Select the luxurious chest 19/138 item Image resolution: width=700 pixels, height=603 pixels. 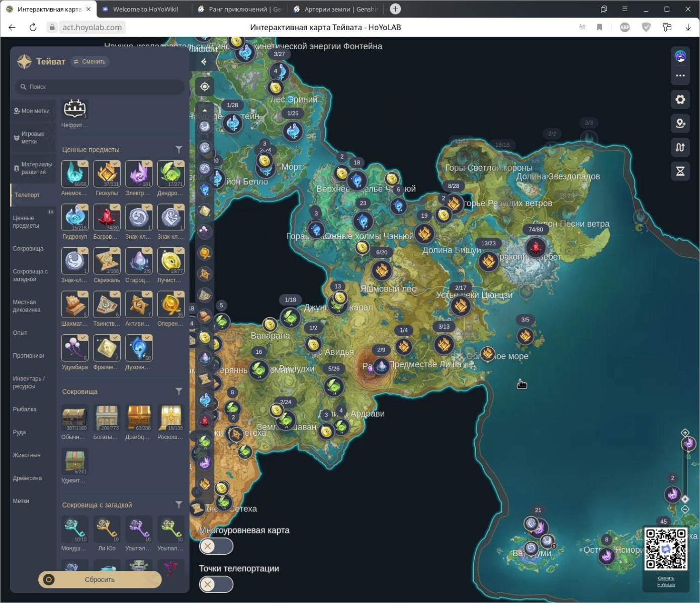tap(170, 419)
